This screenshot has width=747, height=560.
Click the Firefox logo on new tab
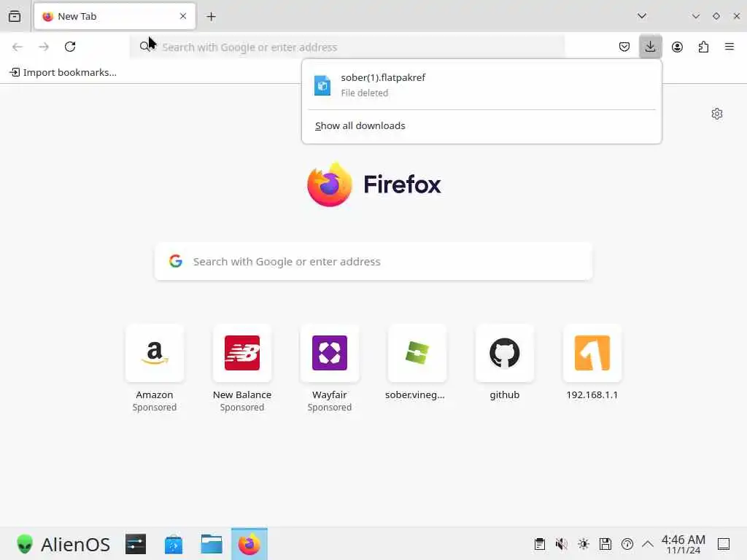(374, 184)
